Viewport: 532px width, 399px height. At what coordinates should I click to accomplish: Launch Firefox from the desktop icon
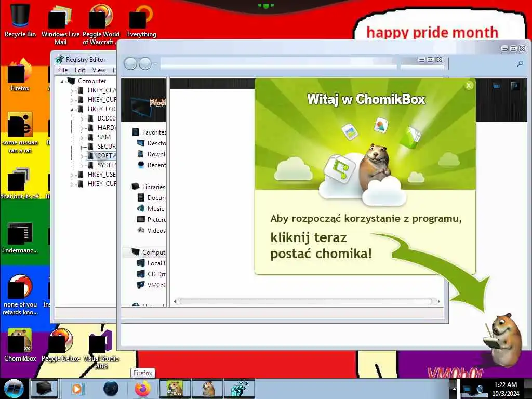20,75
